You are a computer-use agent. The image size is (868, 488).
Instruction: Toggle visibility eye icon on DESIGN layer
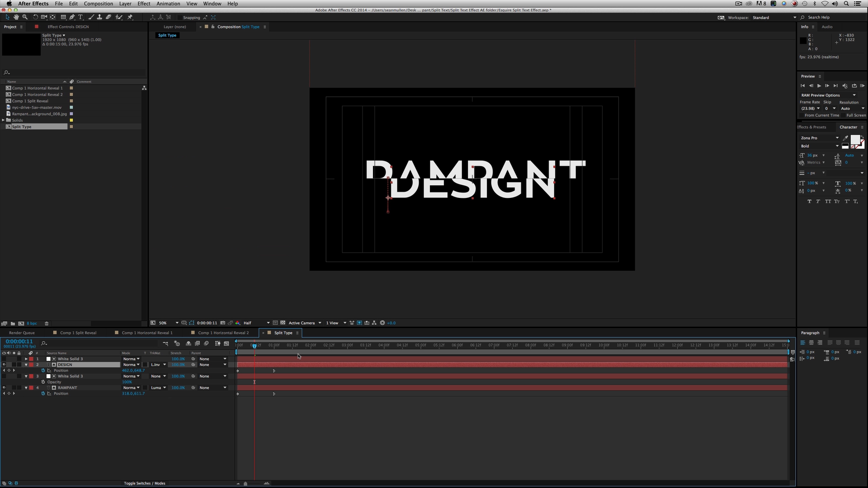click(x=4, y=365)
